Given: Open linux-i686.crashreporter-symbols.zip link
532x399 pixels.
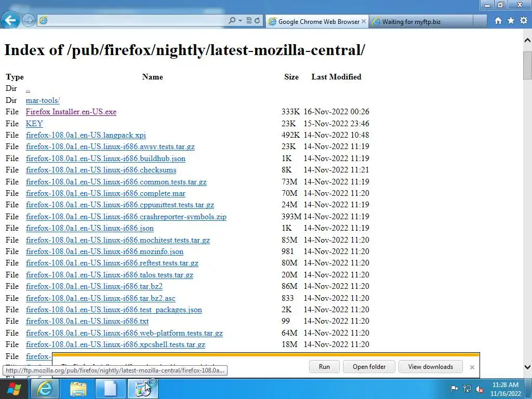Looking at the screenshot, I should [x=126, y=217].
